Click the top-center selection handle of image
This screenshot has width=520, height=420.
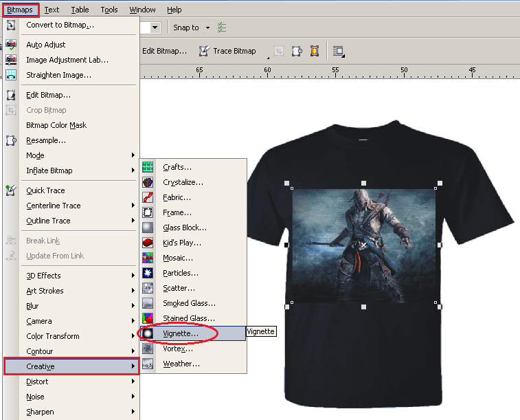pyautogui.click(x=363, y=183)
